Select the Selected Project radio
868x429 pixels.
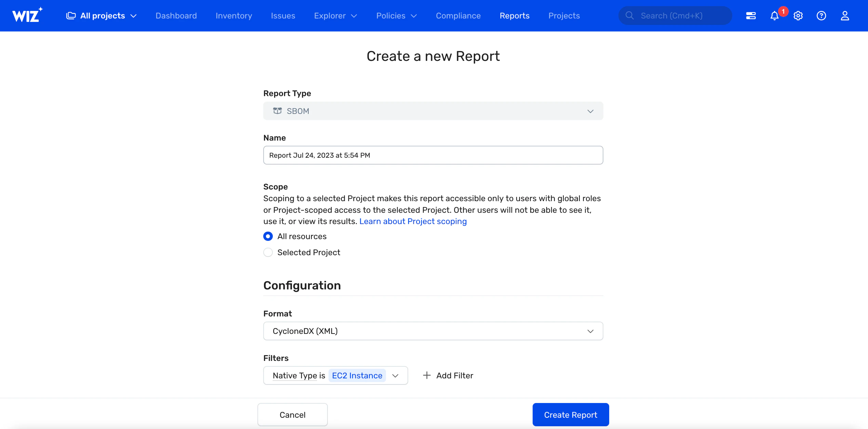click(268, 252)
